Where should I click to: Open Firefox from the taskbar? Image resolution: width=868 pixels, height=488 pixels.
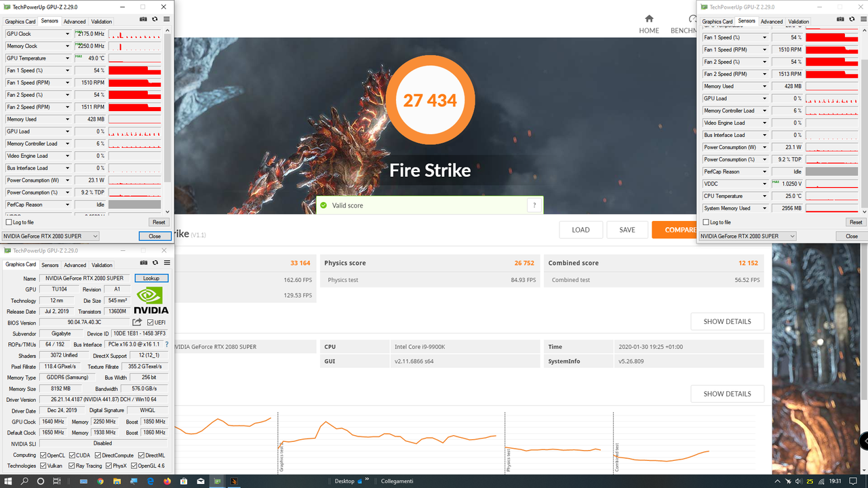pos(167,481)
